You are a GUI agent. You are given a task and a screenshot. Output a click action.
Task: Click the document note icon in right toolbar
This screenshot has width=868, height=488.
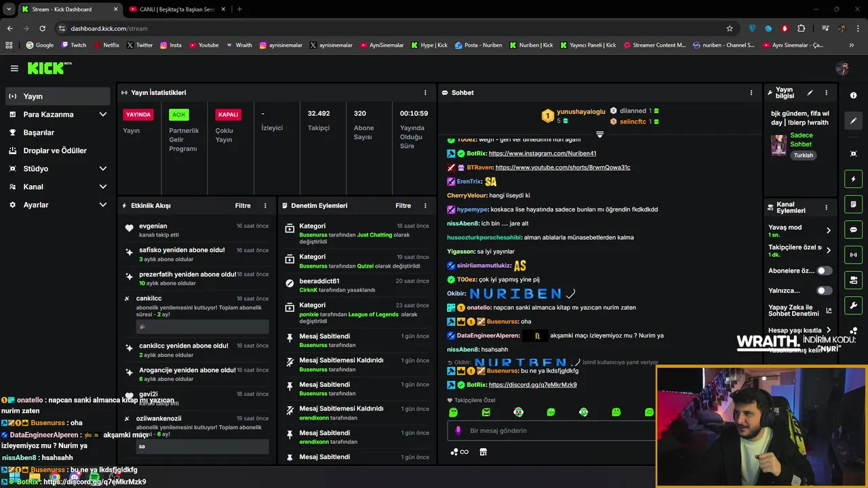click(853, 204)
